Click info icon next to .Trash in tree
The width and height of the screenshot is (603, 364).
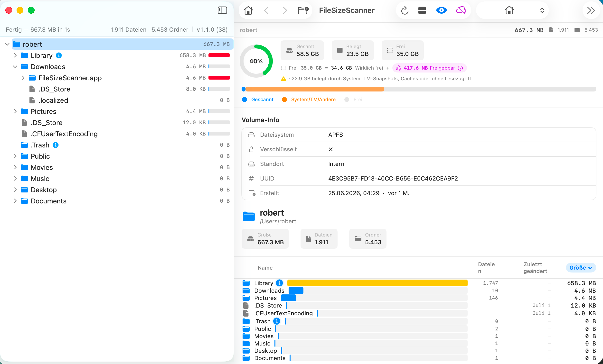tap(56, 145)
